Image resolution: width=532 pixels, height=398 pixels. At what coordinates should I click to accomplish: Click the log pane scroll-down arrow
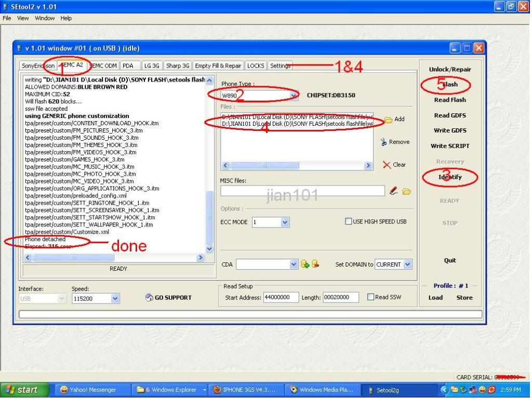(209, 249)
